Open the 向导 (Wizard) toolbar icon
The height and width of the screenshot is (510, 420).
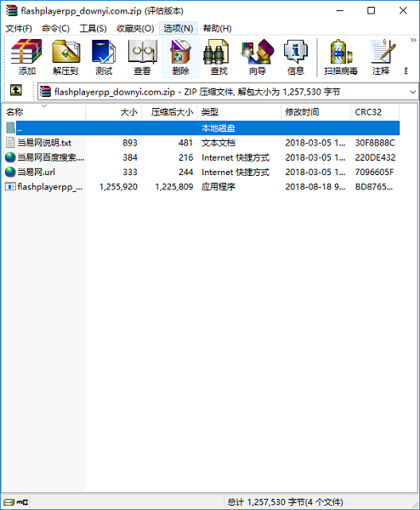(258, 57)
